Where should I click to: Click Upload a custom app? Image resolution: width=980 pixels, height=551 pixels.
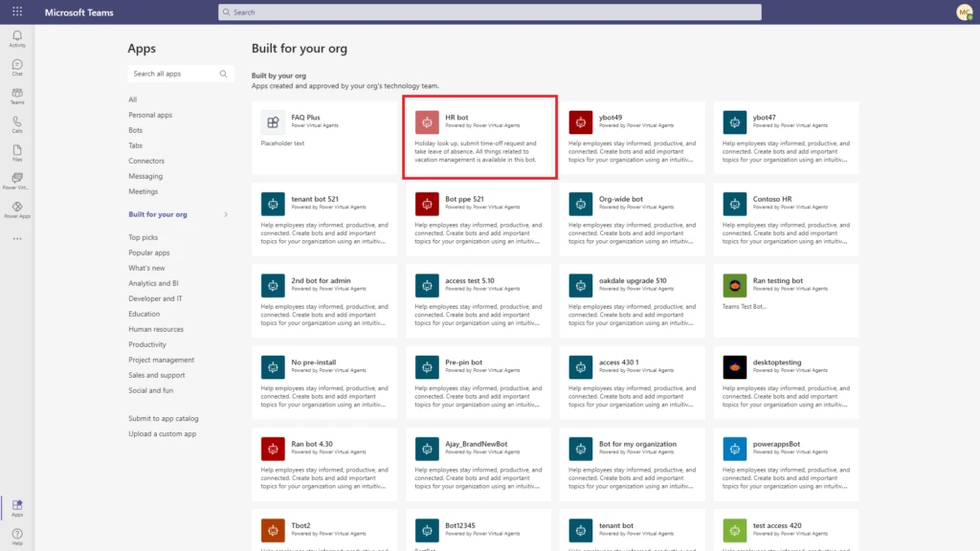[x=164, y=432]
